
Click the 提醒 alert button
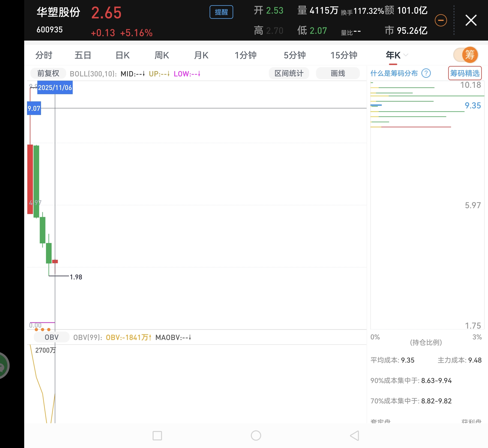[221, 12]
